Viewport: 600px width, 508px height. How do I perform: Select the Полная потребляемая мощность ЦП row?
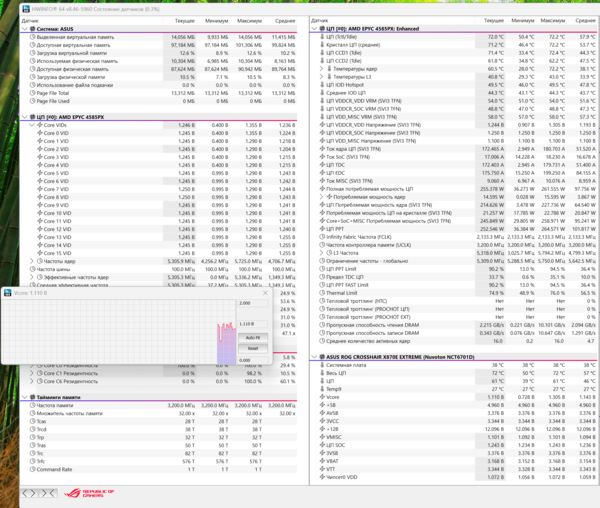tap(454, 189)
